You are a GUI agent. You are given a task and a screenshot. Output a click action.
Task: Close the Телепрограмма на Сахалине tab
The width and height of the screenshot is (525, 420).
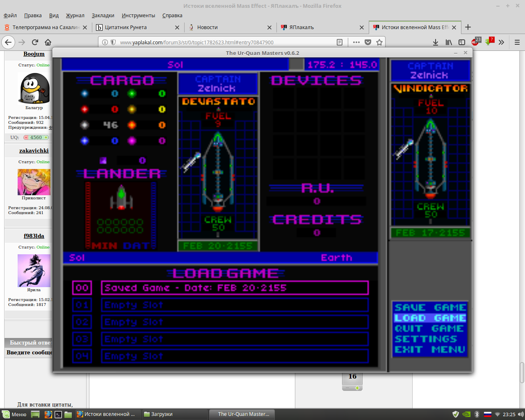pos(85,27)
